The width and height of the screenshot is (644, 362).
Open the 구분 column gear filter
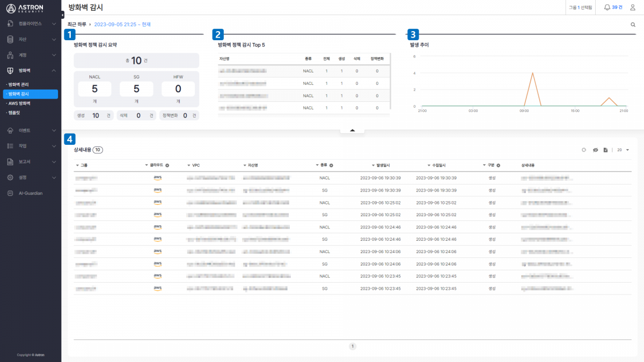(x=498, y=165)
